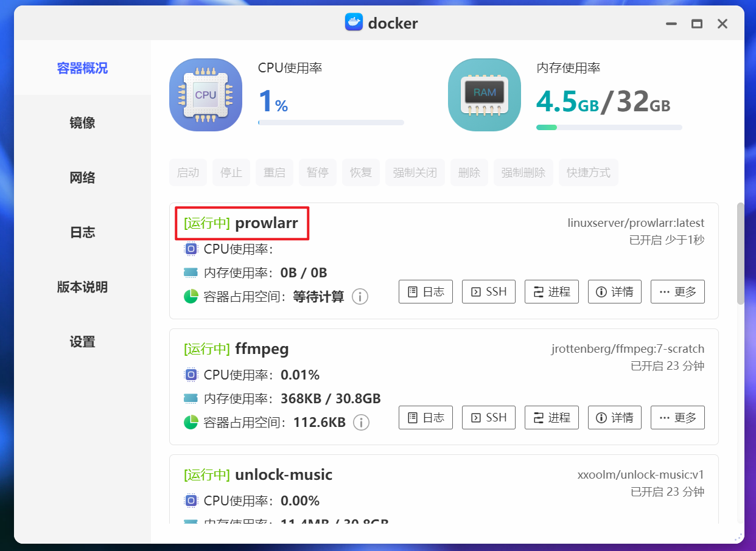Screen dimensions: 756x551
Task: Click the 强制关闭 toolbar button
Action: pyautogui.click(x=415, y=173)
